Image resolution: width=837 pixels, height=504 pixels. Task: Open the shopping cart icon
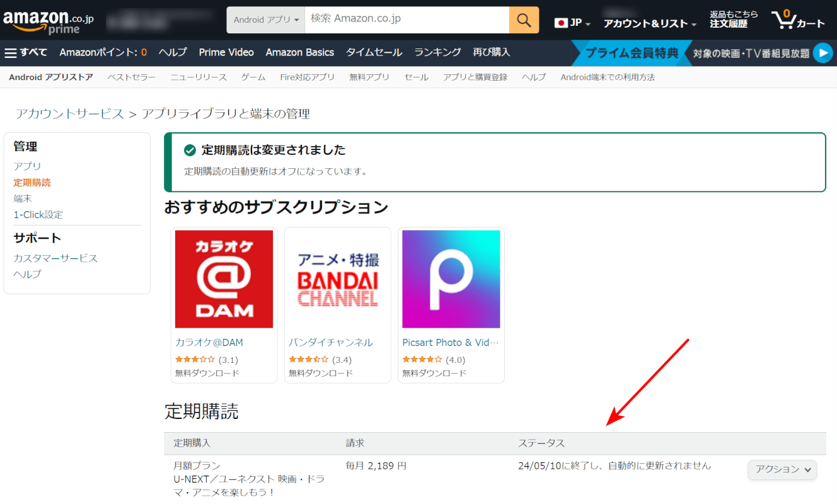[798, 20]
